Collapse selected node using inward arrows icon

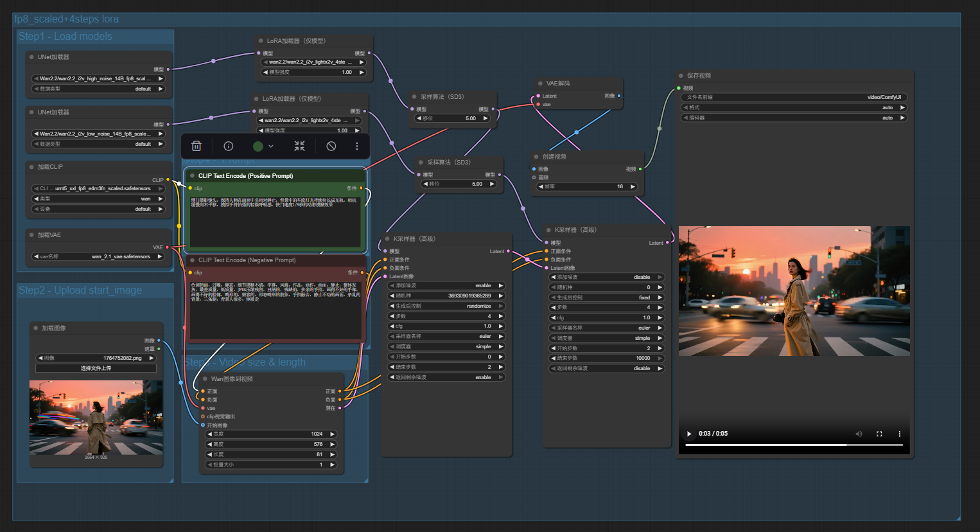click(299, 146)
